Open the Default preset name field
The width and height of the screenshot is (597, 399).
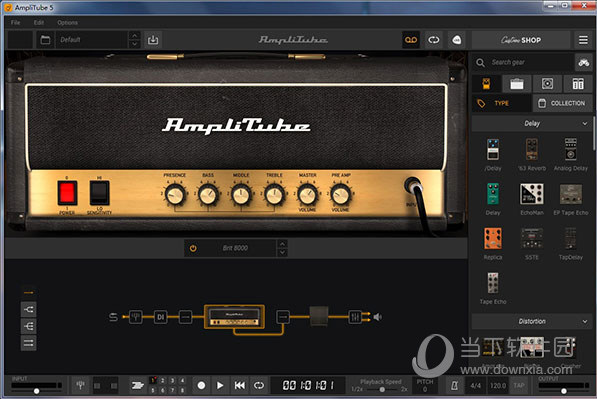click(92, 40)
